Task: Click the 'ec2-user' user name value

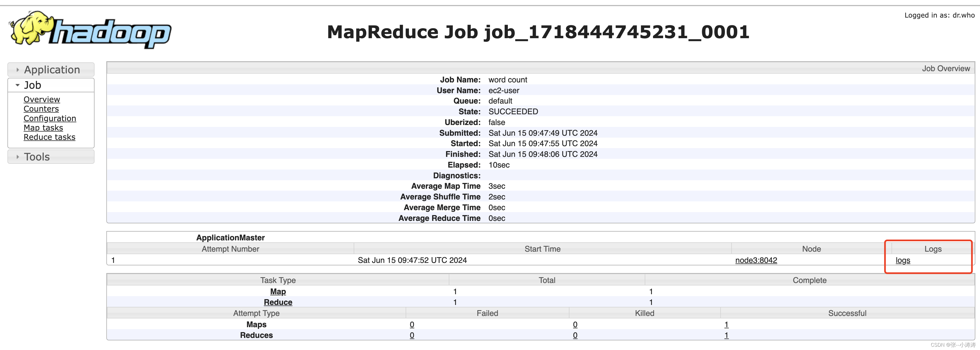Action: pyautogui.click(x=504, y=91)
